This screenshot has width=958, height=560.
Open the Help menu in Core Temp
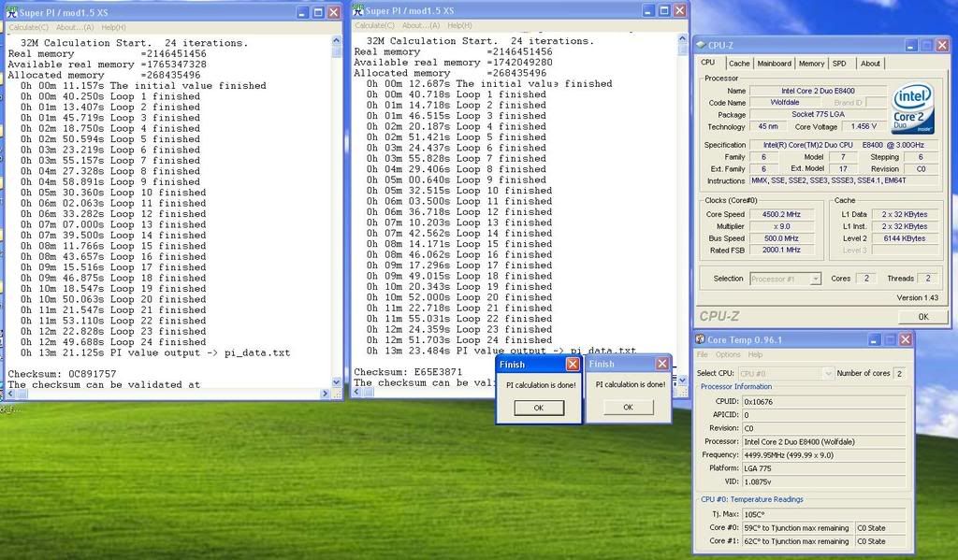click(x=755, y=355)
